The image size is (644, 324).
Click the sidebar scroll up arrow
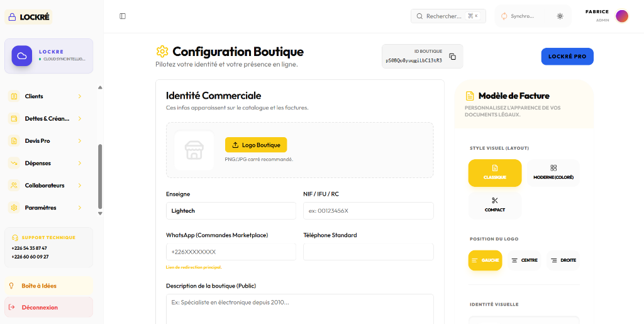(x=100, y=87)
